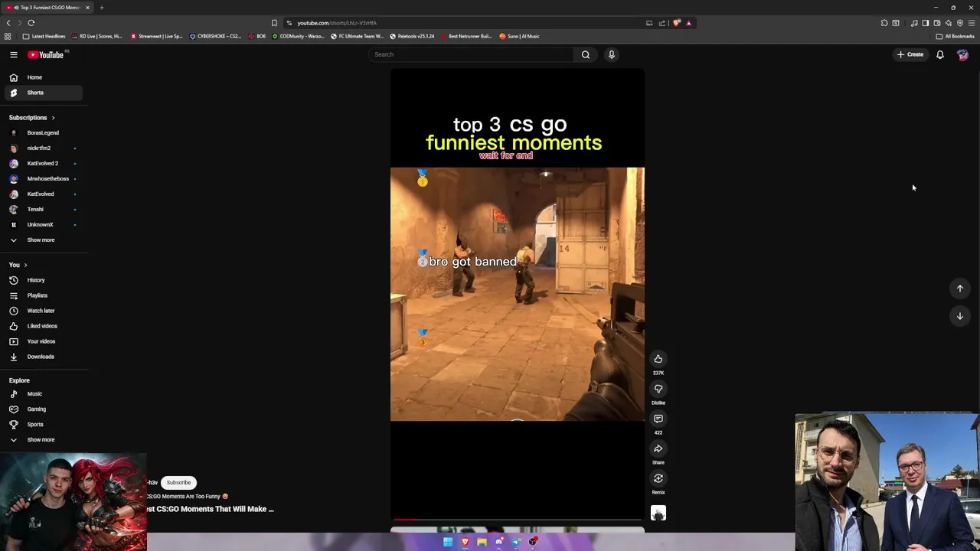Open UnknownX subscription channel
980x551 pixels.
(43, 225)
